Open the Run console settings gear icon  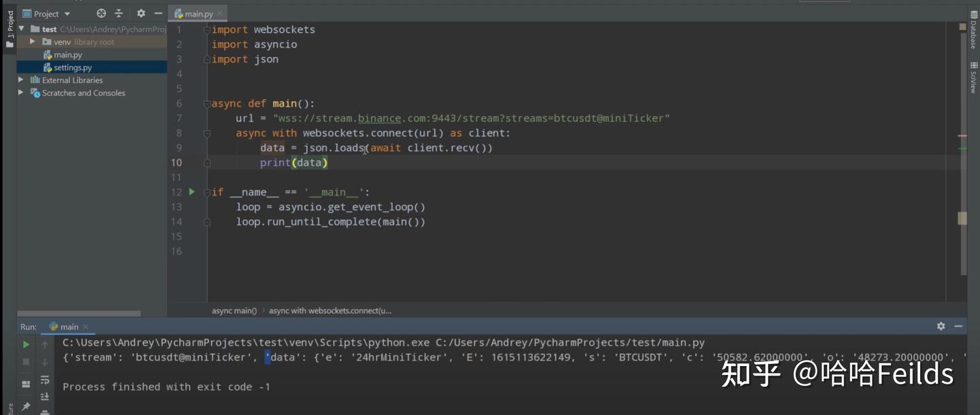click(x=940, y=327)
